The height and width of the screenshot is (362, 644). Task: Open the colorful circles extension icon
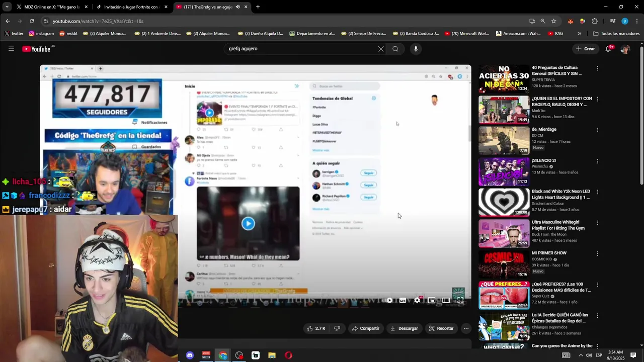pyautogui.click(x=582, y=21)
